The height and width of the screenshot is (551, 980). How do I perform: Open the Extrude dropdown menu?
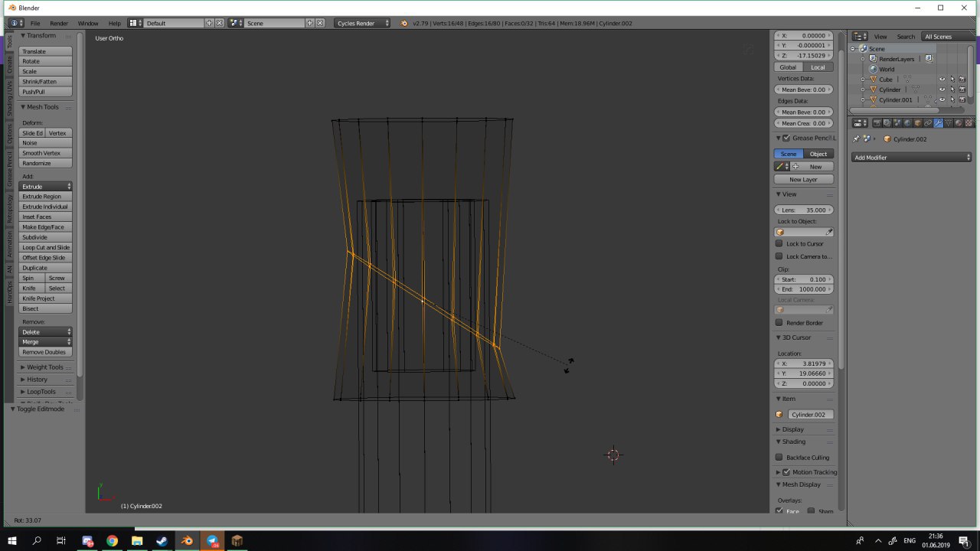[x=45, y=186]
